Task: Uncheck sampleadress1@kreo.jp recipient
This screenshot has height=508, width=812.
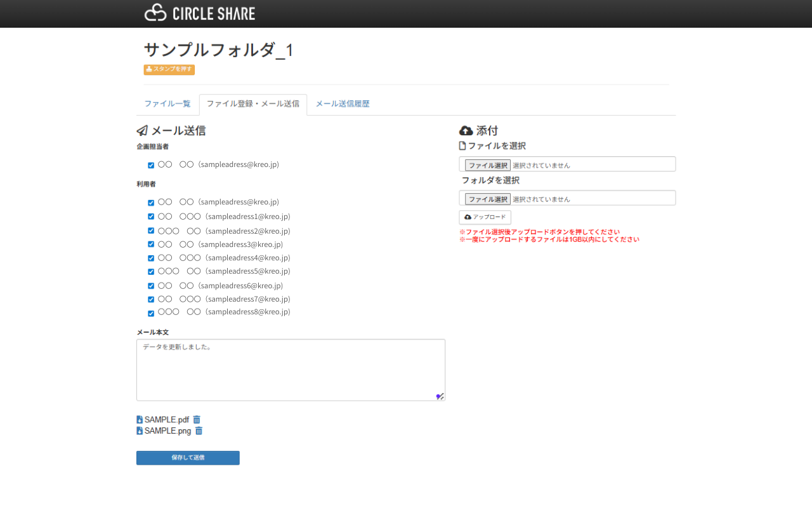Action: click(151, 217)
